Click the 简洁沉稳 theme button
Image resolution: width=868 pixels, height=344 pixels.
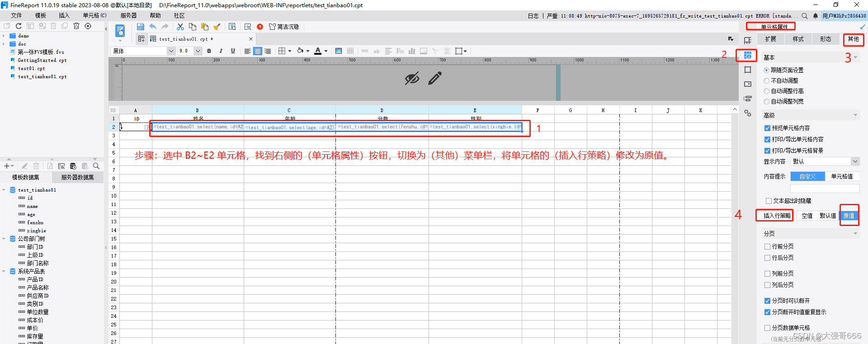coord(284,27)
